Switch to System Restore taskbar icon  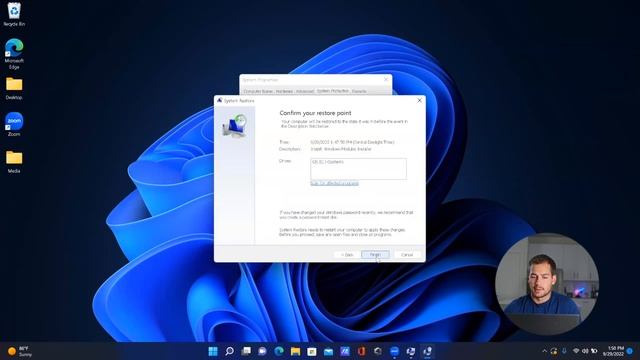427,351
